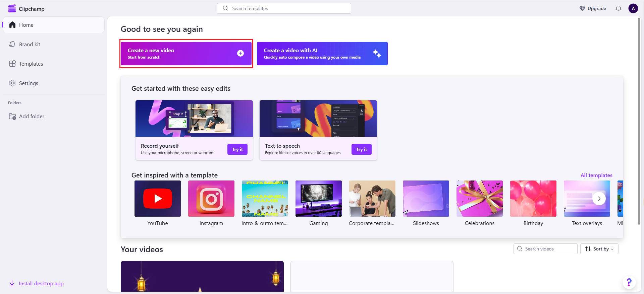Open the Celebrations template thumbnail
The image size is (644, 294).
pos(480,199)
